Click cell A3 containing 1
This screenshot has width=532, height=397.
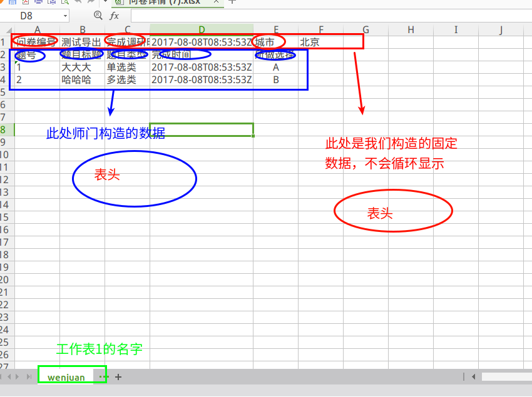coord(38,67)
